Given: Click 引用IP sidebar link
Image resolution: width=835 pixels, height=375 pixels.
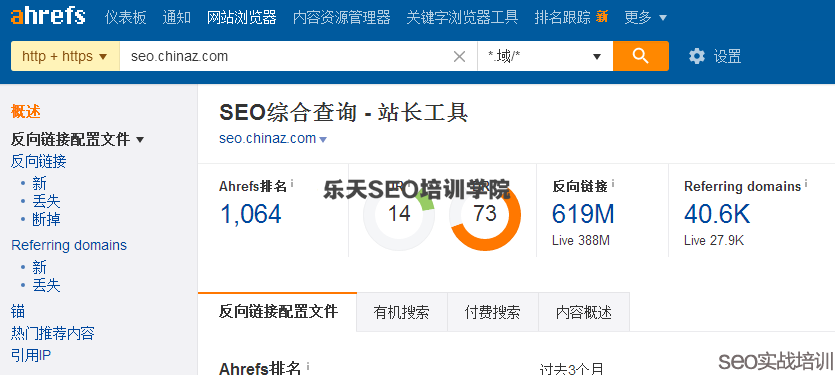Looking at the screenshot, I should pos(31,355).
